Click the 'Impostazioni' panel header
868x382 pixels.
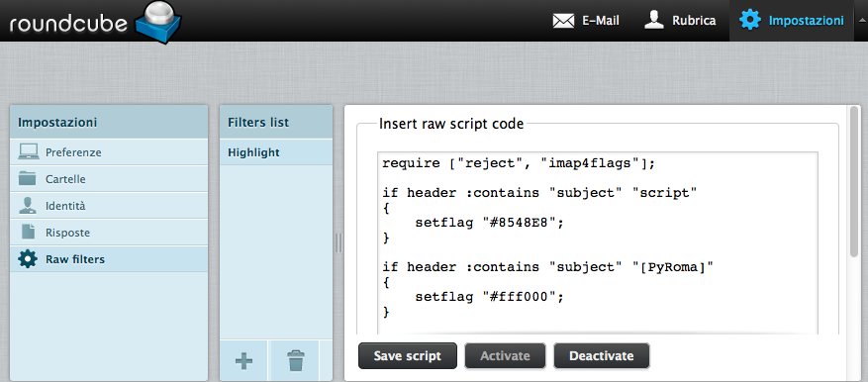point(109,123)
